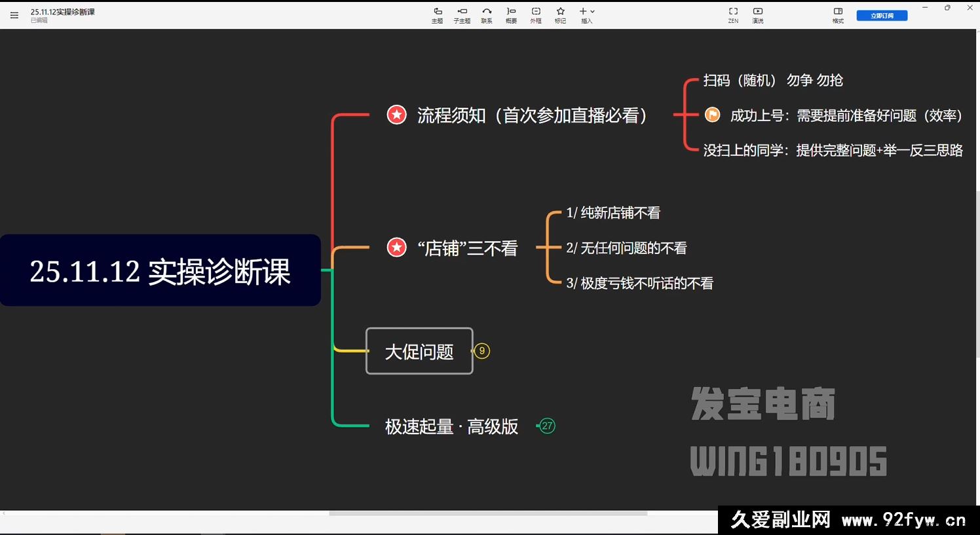The height and width of the screenshot is (535, 980).
Task: Open markers using the 标记 star icon
Action: pos(560,14)
